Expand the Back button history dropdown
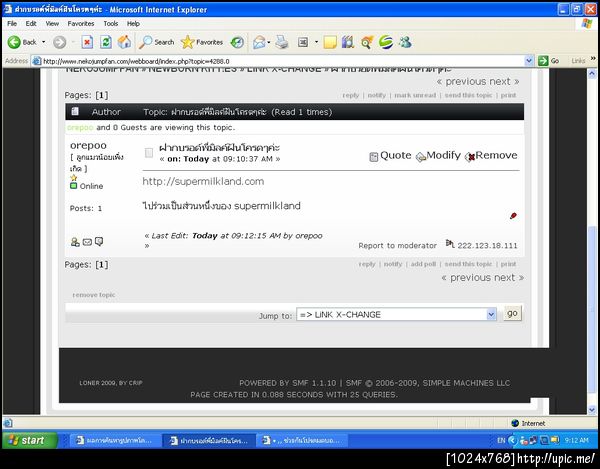Screen dimensions: 600x469 point(44,42)
